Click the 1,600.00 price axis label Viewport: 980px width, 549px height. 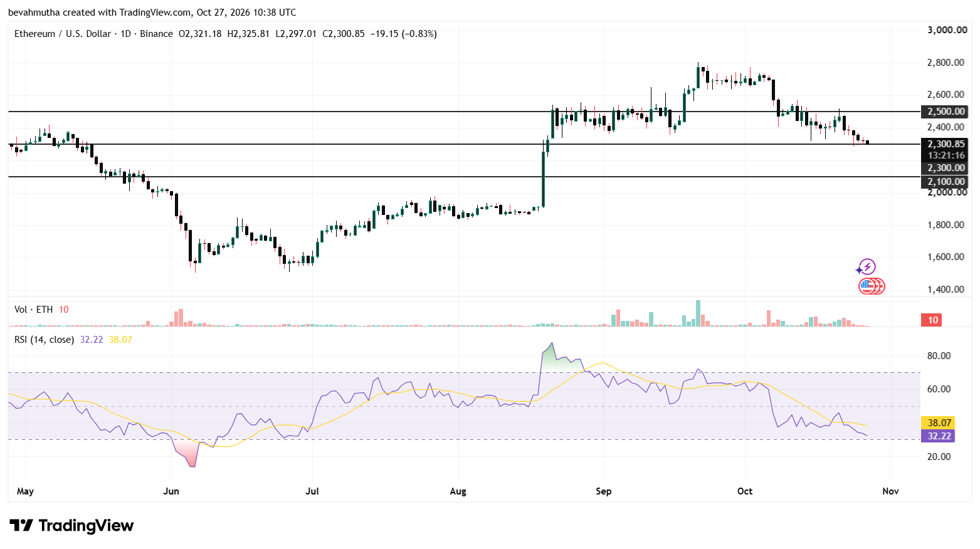[946, 257]
